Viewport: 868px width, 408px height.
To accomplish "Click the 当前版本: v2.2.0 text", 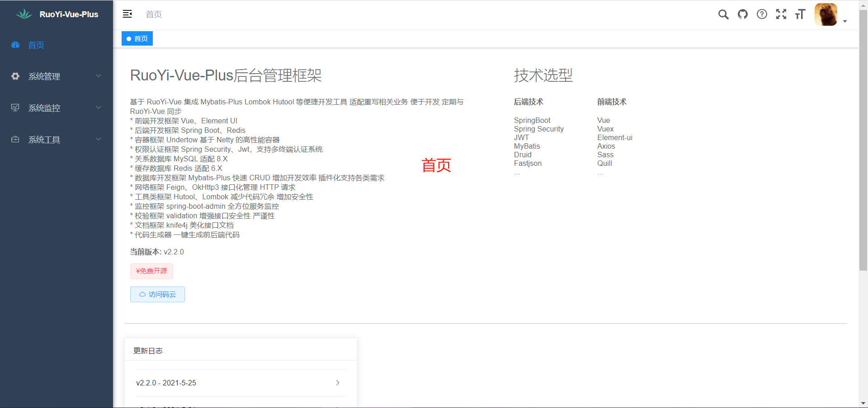I will pyautogui.click(x=157, y=252).
